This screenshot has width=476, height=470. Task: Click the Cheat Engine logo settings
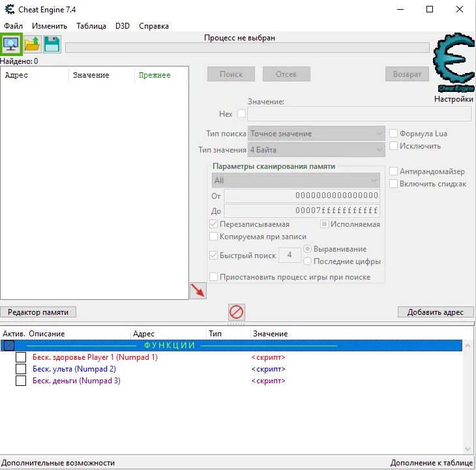pyautogui.click(x=454, y=63)
